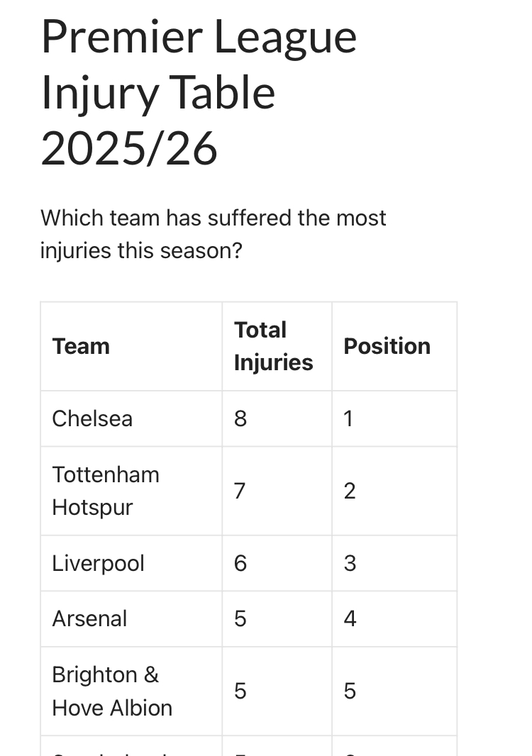The image size is (532, 756).
Task: Select the Position column header
Action: (x=387, y=346)
